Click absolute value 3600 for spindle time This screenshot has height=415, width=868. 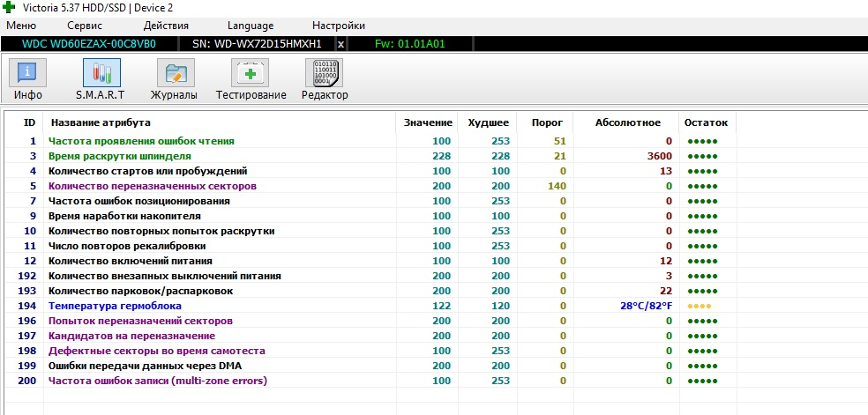pos(659,156)
